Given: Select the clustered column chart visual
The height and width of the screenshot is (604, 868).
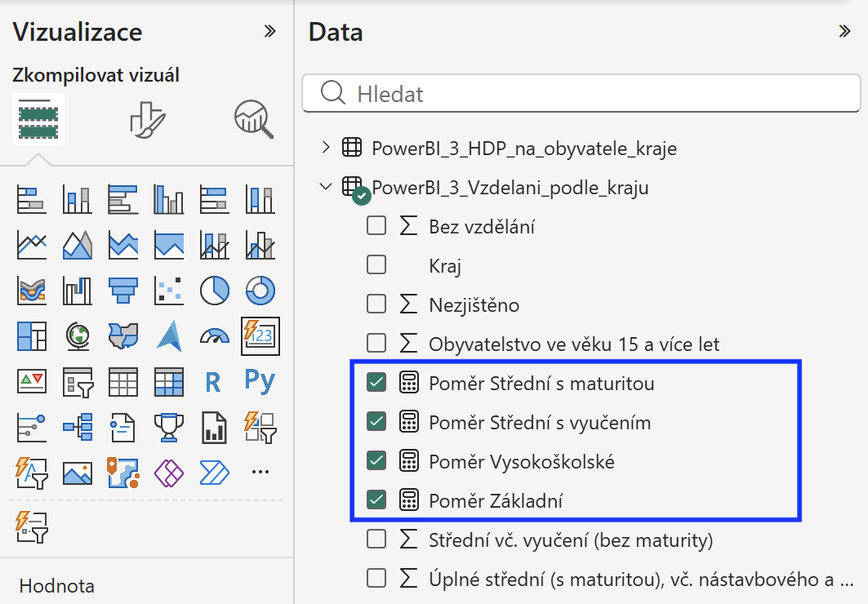Looking at the screenshot, I should [169, 200].
